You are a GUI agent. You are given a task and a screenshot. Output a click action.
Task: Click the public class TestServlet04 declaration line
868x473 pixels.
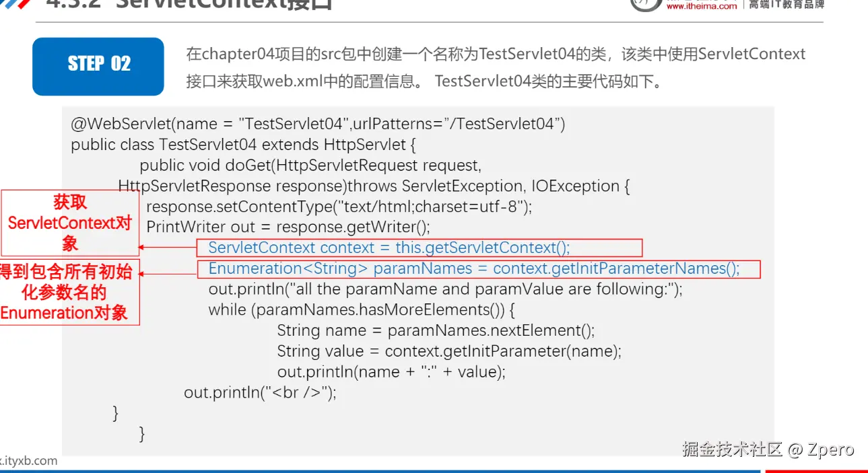[x=244, y=145]
